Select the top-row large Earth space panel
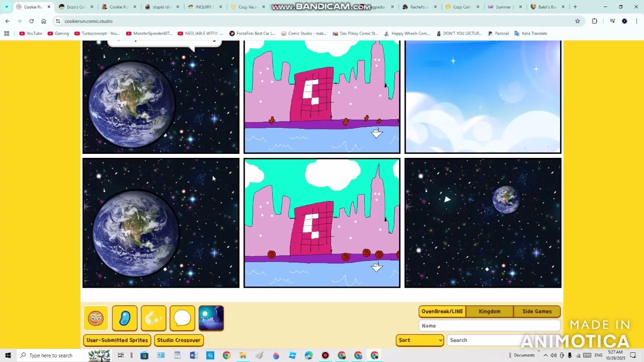644x362 pixels. point(161,97)
